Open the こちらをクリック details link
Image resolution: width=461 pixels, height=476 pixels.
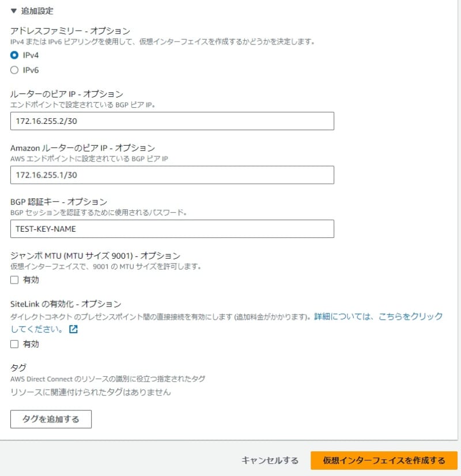[x=411, y=316]
